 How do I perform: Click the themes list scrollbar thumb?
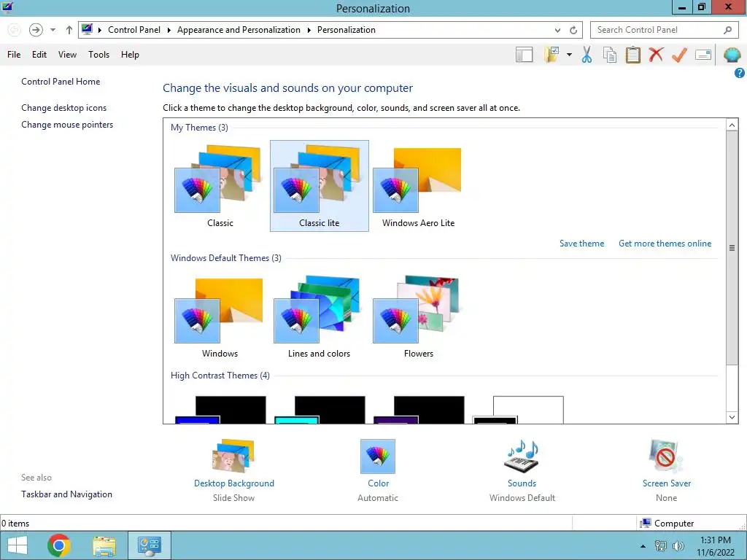pyautogui.click(x=732, y=248)
